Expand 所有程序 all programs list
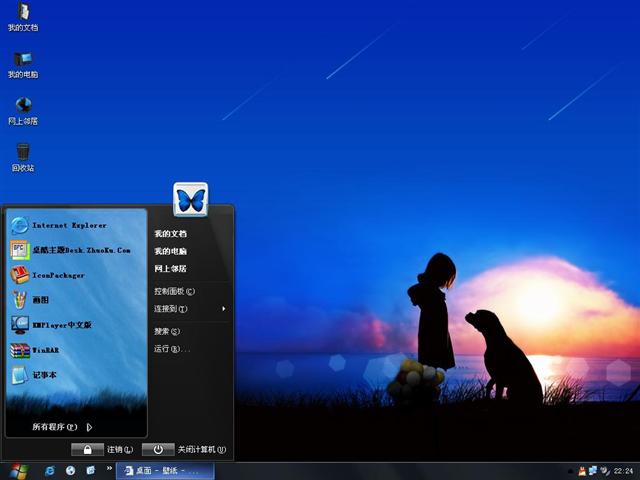Viewport: 640px width, 480px height. click(x=62, y=427)
